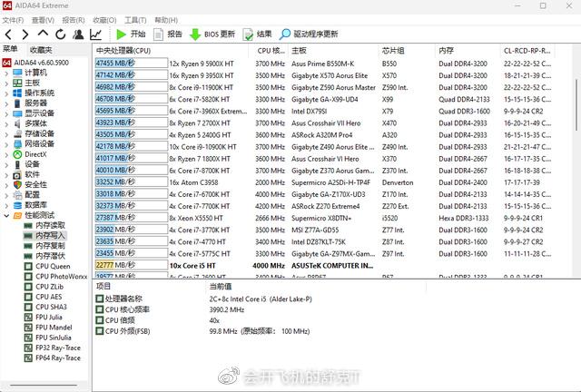Screen dimensions: 581x392
Task: Select the 数据库 database tree icon
Action: [x=17, y=204]
